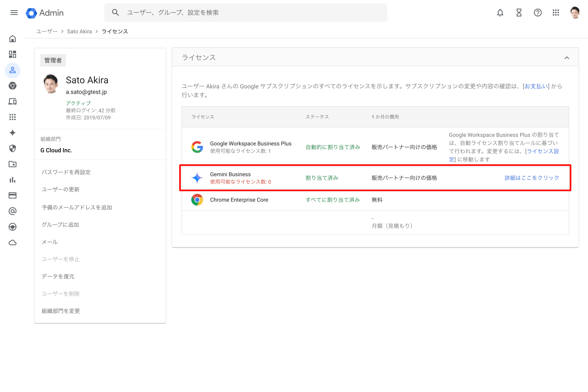Viewport: 588px width, 392px height.
Task: Open the main hamburger menu
Action: point(14,13)
